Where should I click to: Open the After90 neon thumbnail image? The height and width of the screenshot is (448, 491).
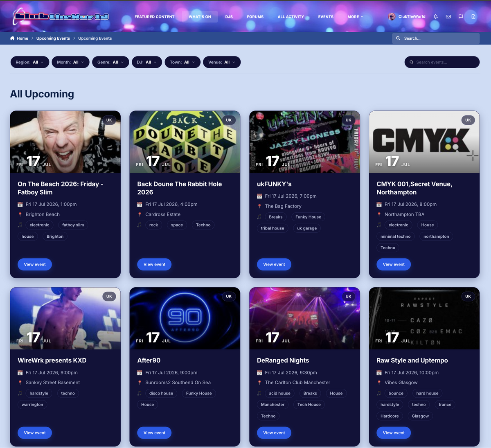pyautogui.click(x=185, y=318)
